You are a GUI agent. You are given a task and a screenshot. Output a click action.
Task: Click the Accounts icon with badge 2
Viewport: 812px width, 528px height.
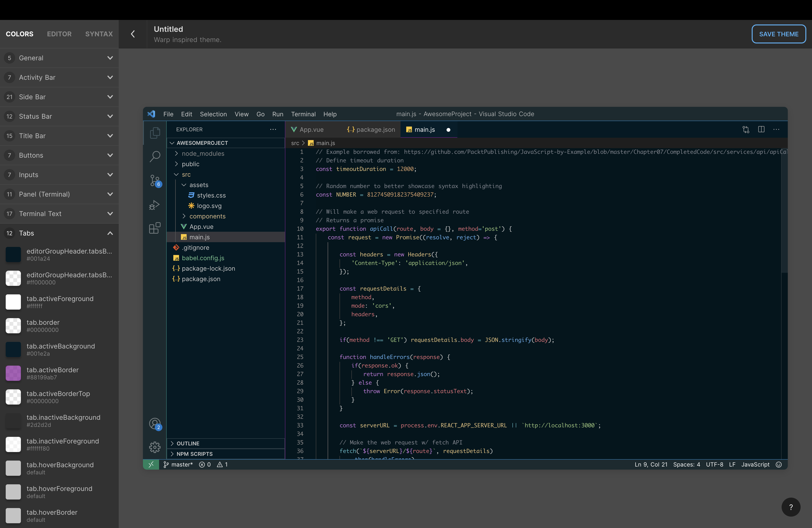click(155, 424)
